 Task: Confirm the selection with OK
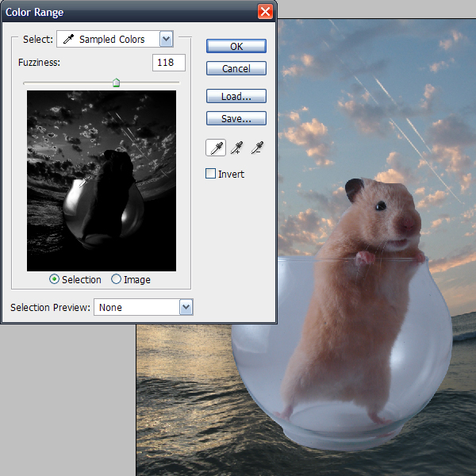236,46
